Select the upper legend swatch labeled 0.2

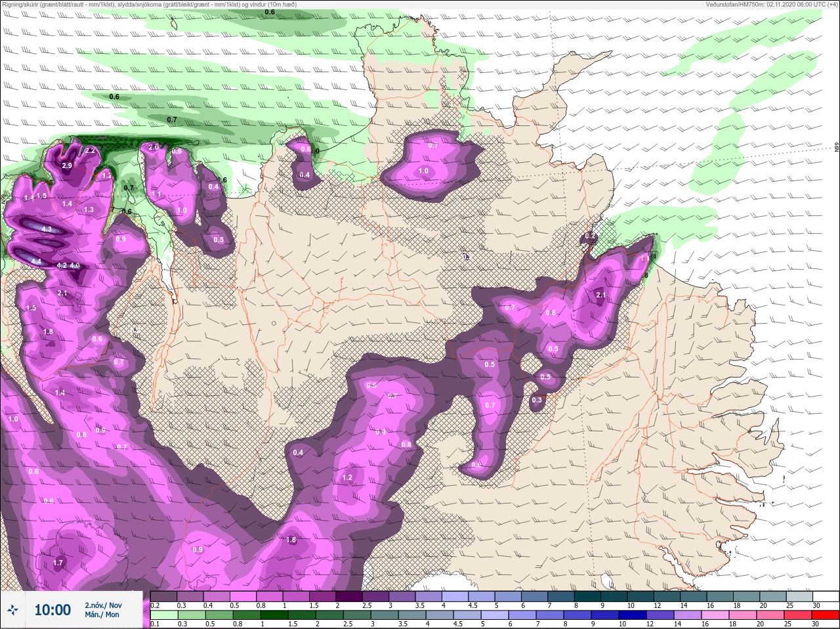(x=163, y=596)
